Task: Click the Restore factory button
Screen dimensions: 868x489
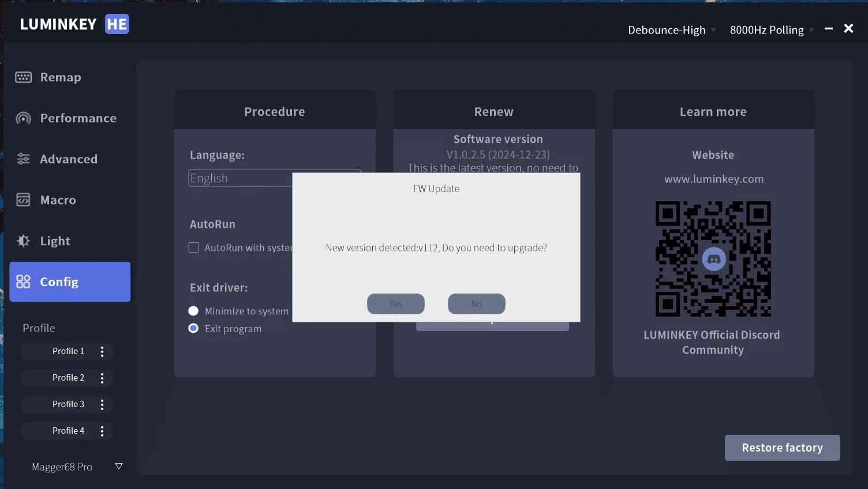Action: point(783,448)
